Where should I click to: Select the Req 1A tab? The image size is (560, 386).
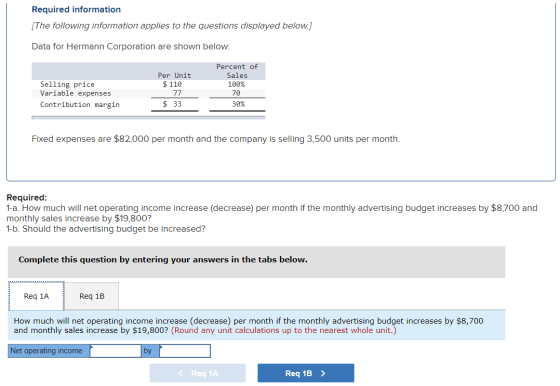[36, 296]
